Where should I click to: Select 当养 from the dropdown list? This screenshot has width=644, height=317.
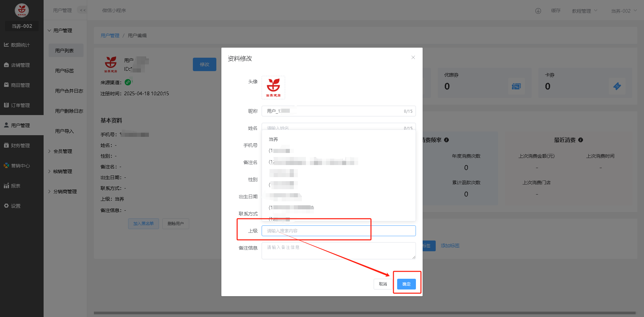tap(273, 139)
